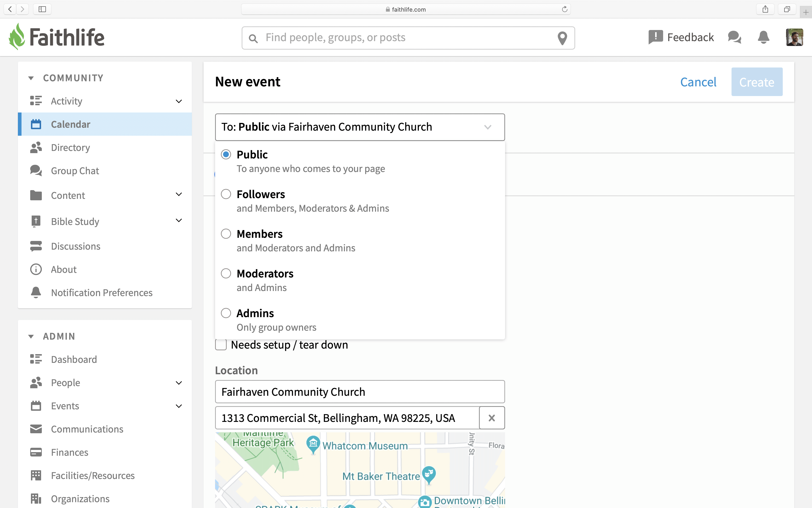Select the Followers radio button

tap(226, 194)
